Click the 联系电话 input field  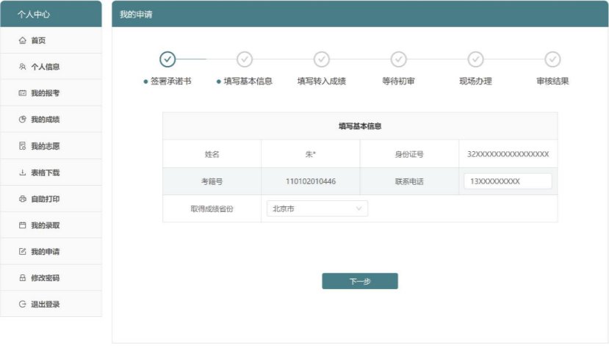[508, 181]
